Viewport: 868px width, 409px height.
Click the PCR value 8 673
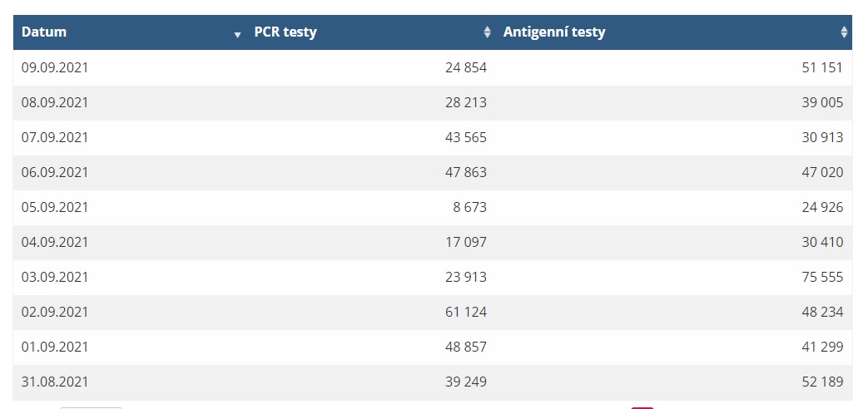coord(470,207)
